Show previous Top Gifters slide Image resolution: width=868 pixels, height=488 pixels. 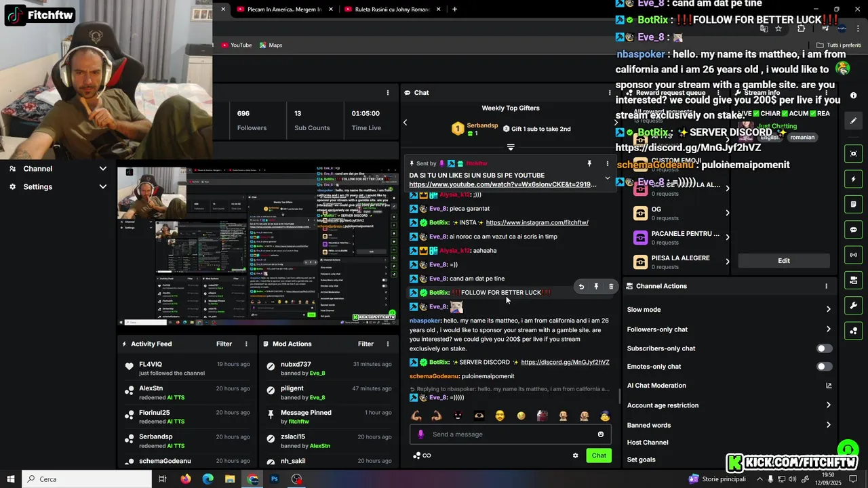coord(406,123)
